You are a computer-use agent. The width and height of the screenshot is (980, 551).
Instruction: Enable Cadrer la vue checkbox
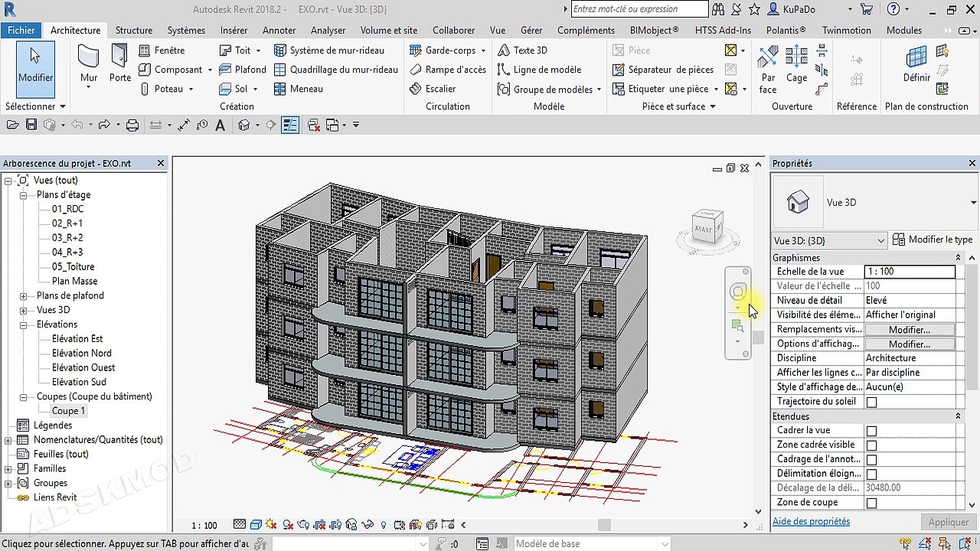click(x=871, y=431)
